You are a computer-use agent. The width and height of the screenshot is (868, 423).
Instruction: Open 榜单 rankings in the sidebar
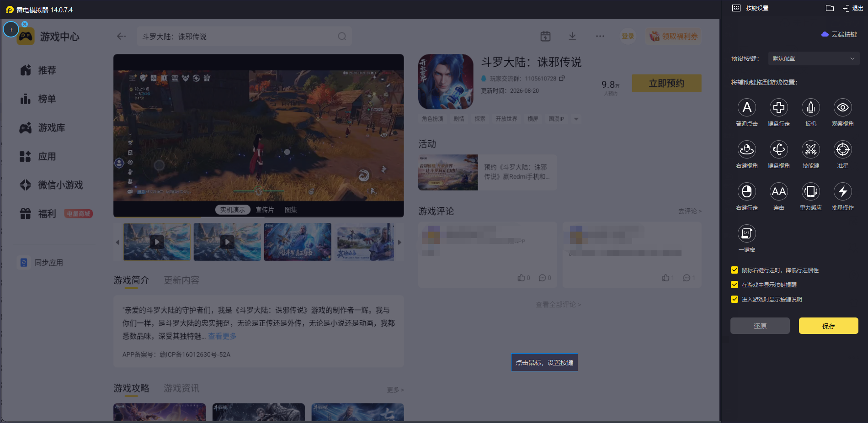pyautogui.click(x=38, y=99)
